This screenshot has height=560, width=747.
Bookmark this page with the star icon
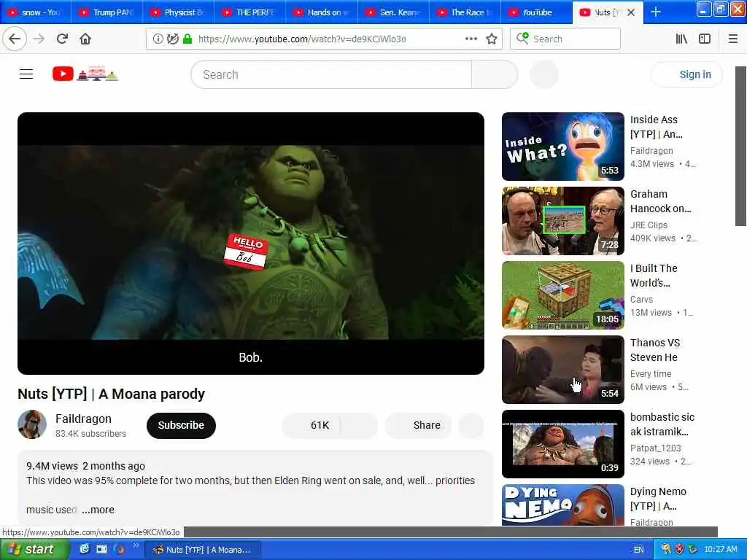pyautogui.click(x=492, y=39)
